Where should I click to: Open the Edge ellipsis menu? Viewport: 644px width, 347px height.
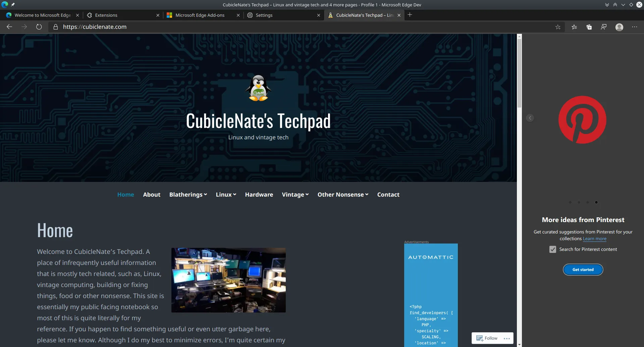tap(635, 27)
